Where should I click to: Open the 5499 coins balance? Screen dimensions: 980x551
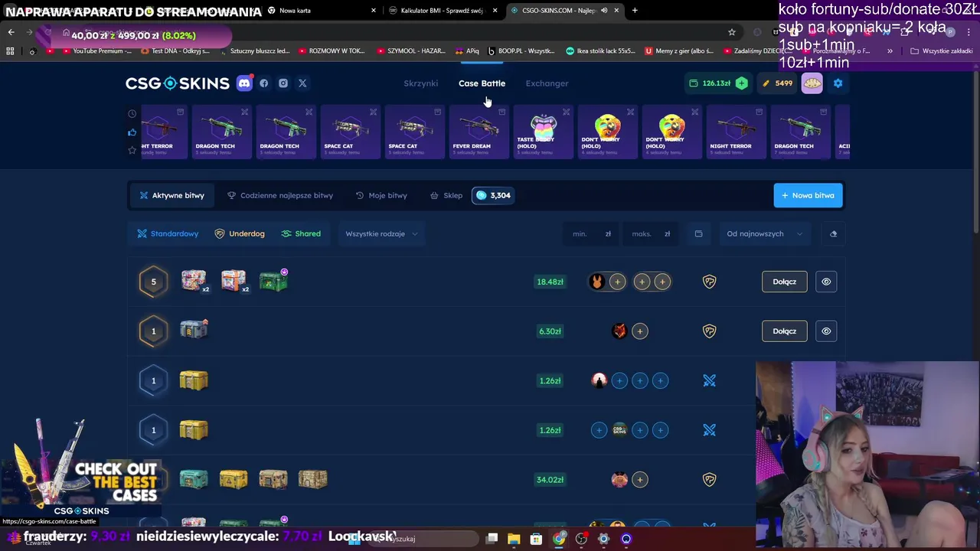(777, 83)
